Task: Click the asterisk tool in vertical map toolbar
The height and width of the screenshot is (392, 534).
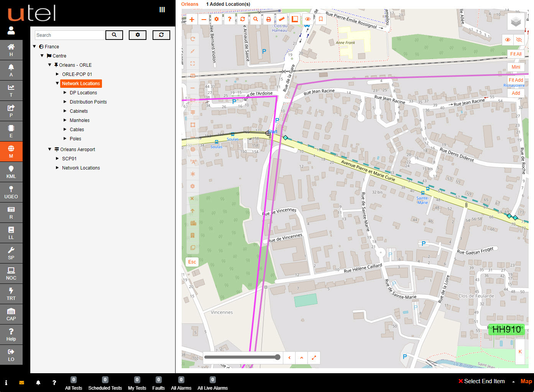Action: [x=193, y=174]
